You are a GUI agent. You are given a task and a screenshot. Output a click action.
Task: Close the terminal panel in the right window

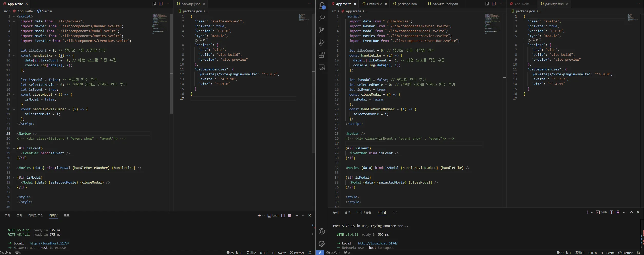tap(638, 212)
